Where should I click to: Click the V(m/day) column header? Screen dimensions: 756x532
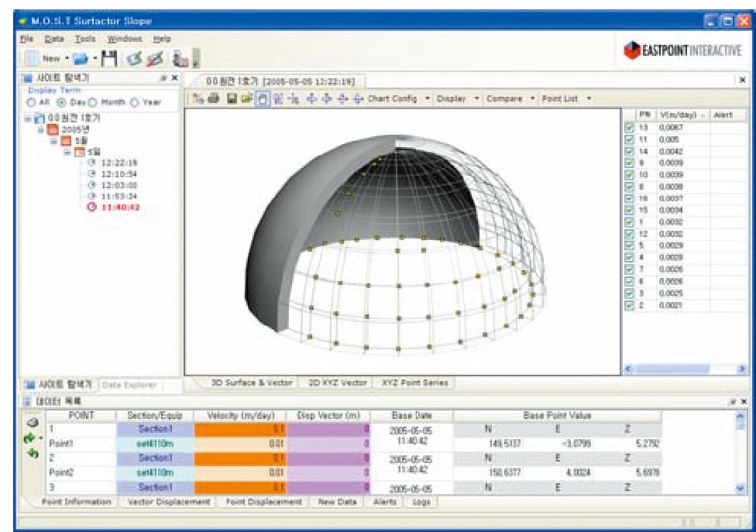pyautogui.click(x=680, y=115)
